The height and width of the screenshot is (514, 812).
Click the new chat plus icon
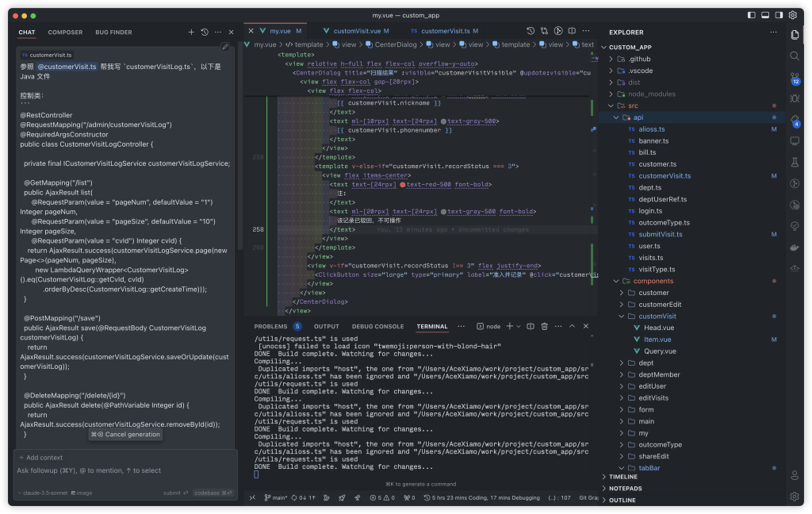(191, 33)
